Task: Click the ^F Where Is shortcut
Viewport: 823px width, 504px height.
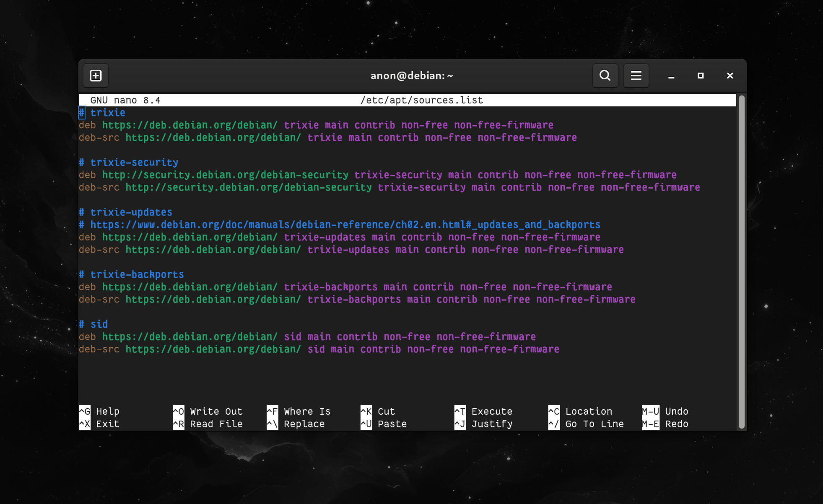Action: pos(299,411)
